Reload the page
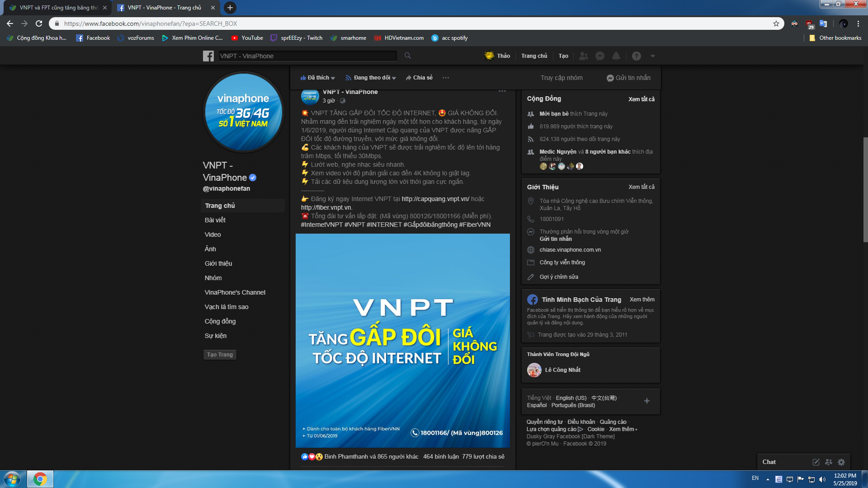868x488 pixels. [x=39, y=23]
